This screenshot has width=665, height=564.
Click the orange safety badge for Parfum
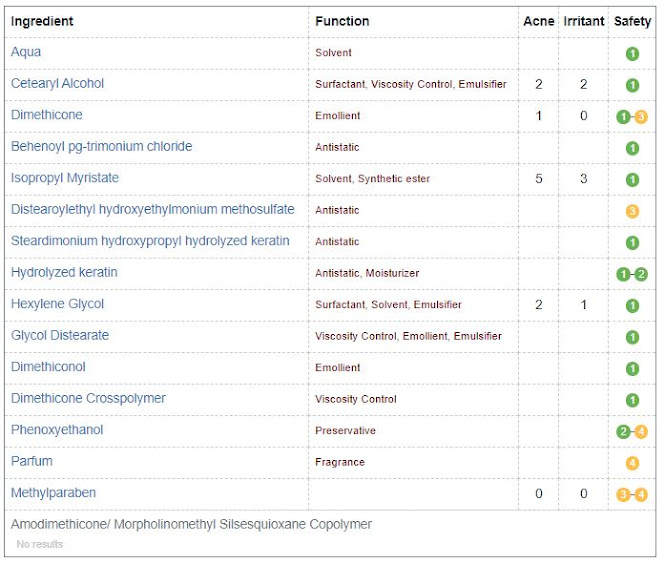[632, 463]
